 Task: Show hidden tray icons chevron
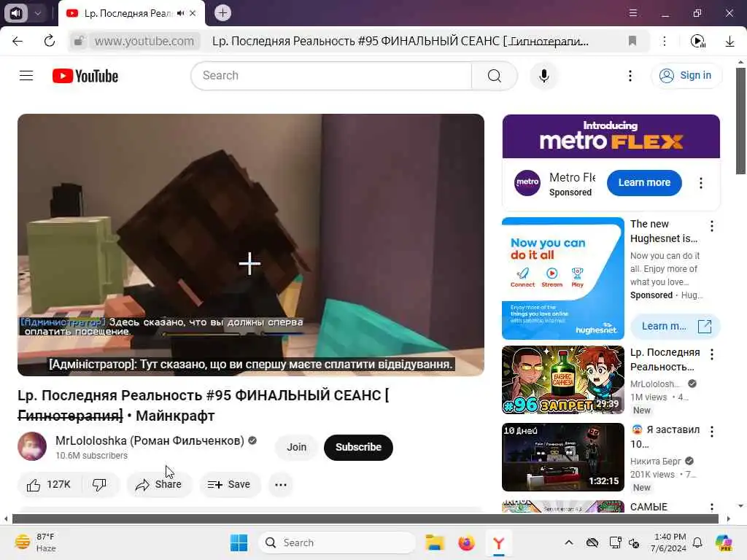click(x=569, y=542)
